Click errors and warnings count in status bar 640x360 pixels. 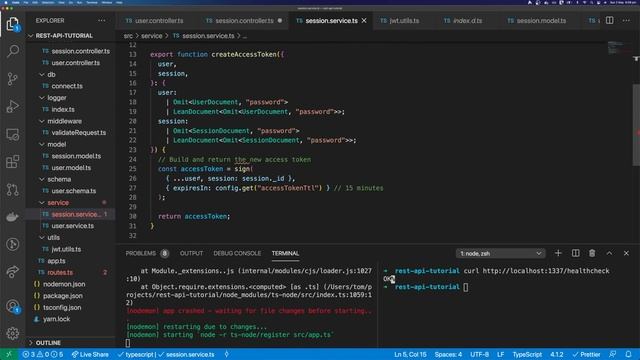pos(43,354)
